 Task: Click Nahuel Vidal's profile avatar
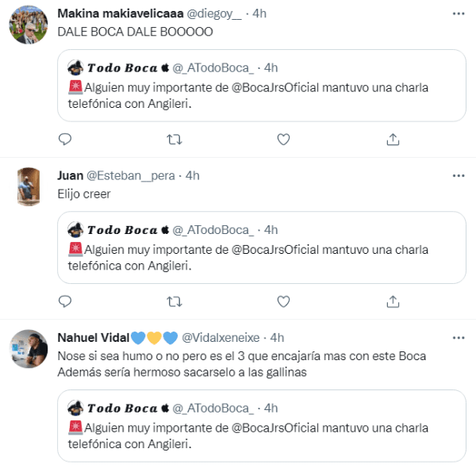(29, 348)
